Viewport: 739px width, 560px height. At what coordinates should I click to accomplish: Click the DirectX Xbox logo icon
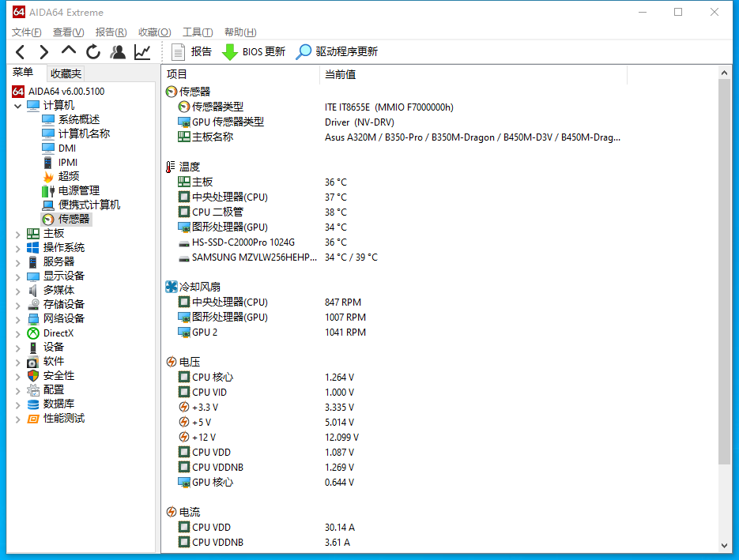click(x=33, y=333)
